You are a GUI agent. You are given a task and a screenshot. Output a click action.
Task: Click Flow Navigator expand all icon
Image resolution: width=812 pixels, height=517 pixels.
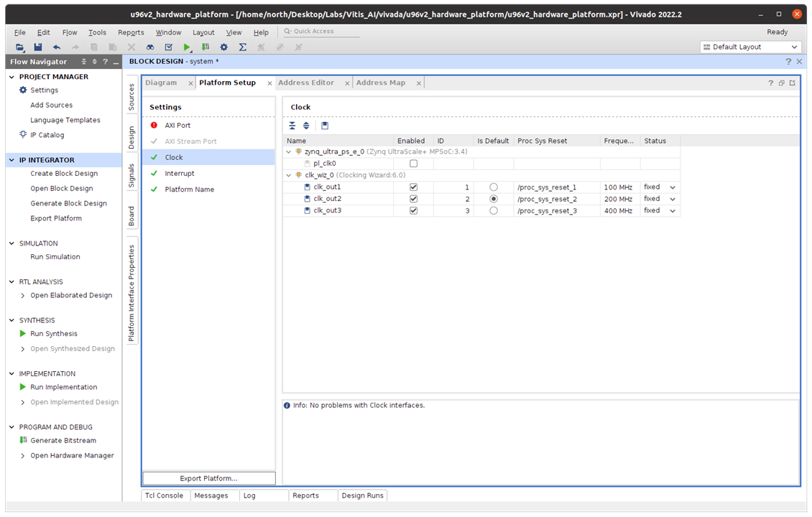click(x=94, y=62)
